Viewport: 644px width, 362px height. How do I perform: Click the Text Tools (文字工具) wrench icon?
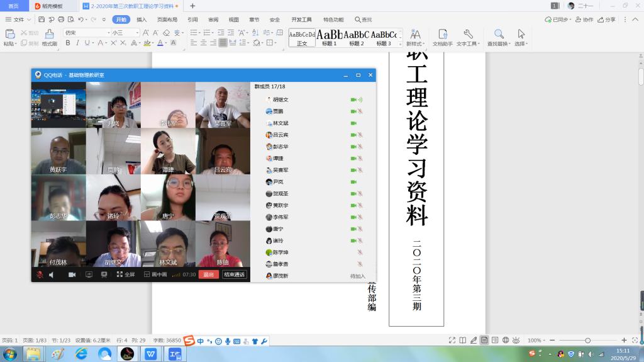(468, 34)
